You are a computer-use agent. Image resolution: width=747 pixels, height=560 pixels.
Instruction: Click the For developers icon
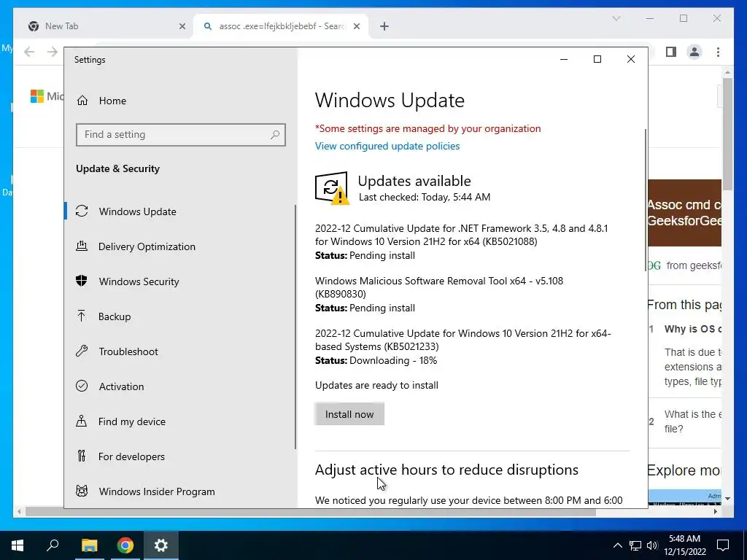tap(82, 456)
